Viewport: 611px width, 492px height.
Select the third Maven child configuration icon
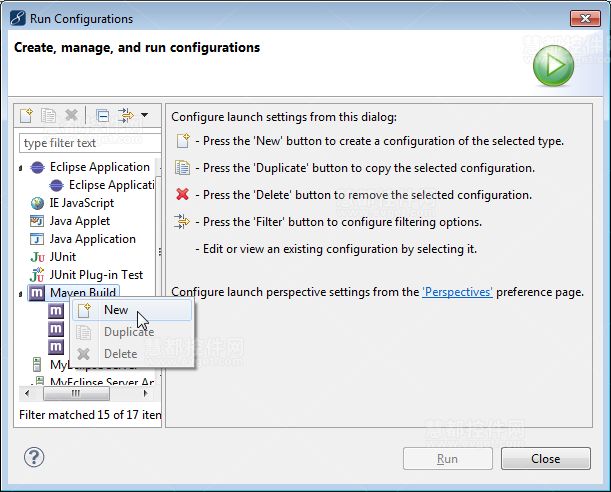tap(56, 347)
